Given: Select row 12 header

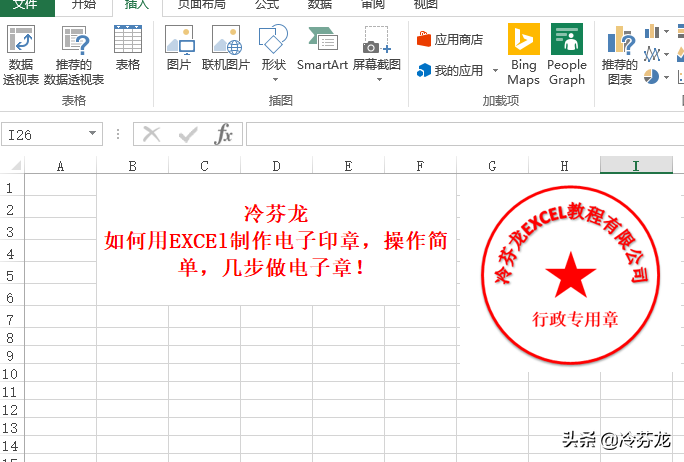Looking at the screenshot, I should (12, 410).
